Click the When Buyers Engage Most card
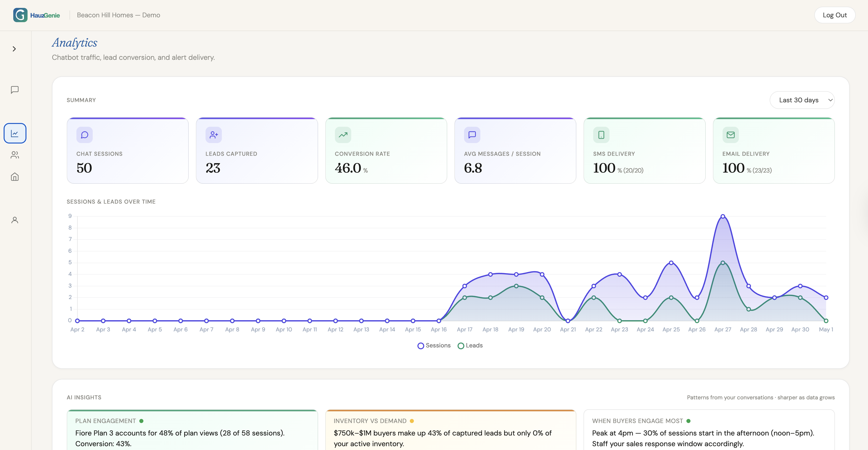The image size is (868, 450). point(709,430)
